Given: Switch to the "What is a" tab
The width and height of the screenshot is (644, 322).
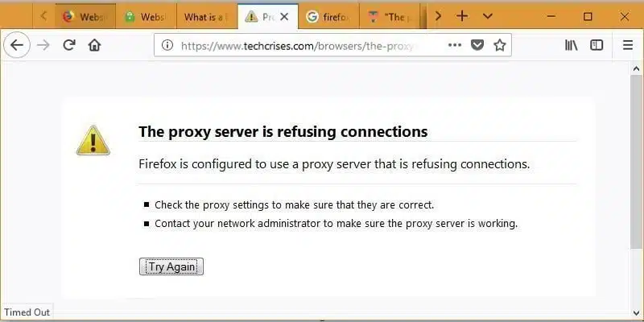Looking at the screenshot, I should [205, 16].
